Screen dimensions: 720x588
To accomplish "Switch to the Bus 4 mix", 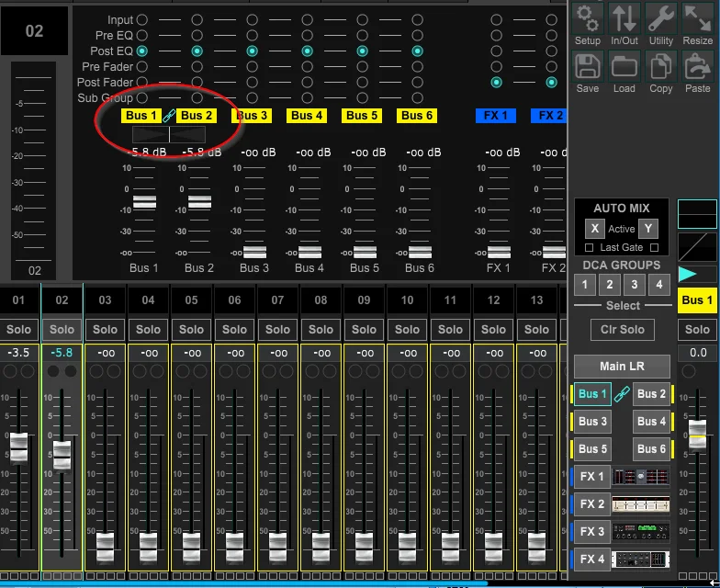I will pos(651,422).
